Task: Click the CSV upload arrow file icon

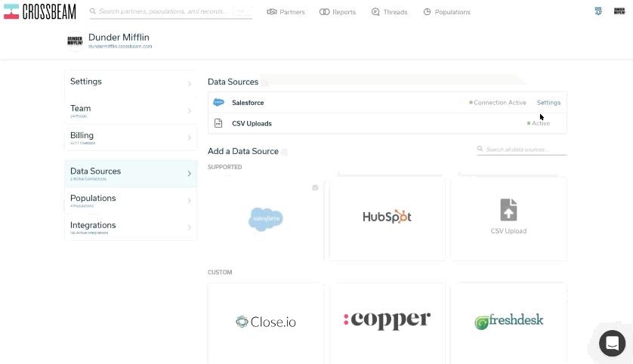Action: 508,209
